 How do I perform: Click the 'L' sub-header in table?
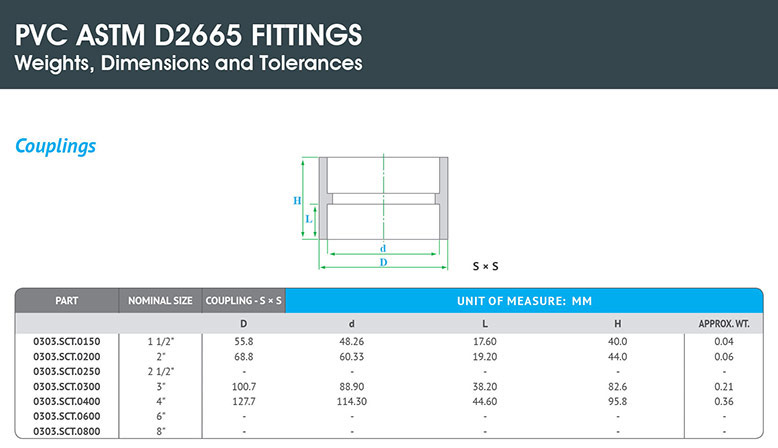pos(485,324)
